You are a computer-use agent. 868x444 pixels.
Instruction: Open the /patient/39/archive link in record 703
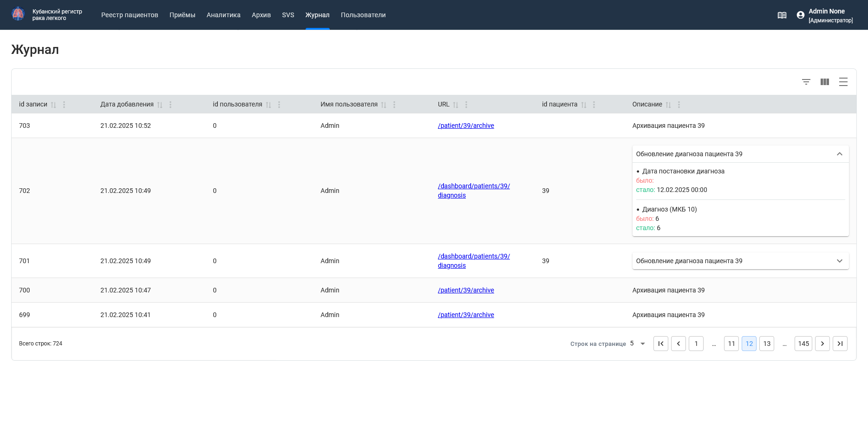[x=466, y=126]
